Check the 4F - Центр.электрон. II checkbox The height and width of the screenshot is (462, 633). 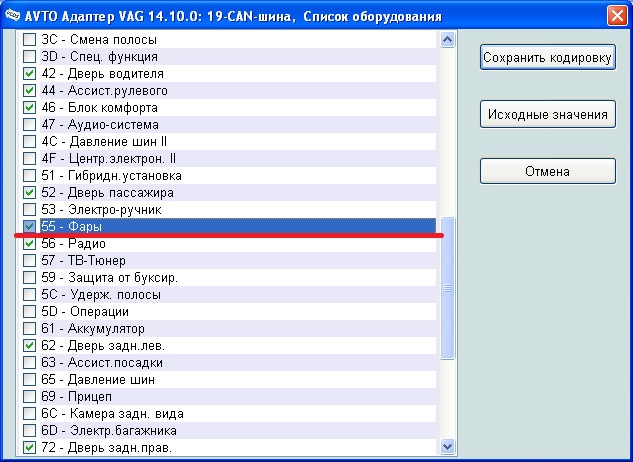[29, 159]
